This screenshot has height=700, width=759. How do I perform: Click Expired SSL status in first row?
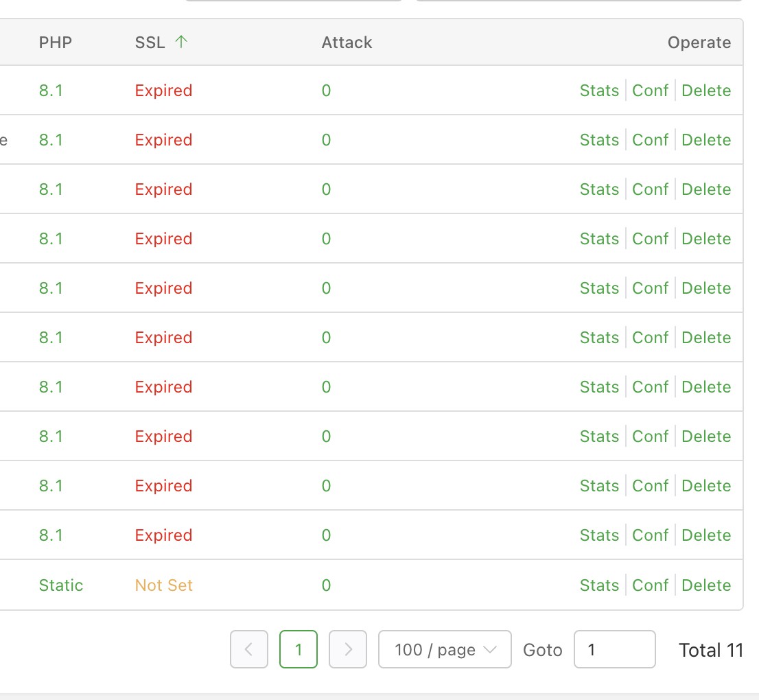point(163,91)
